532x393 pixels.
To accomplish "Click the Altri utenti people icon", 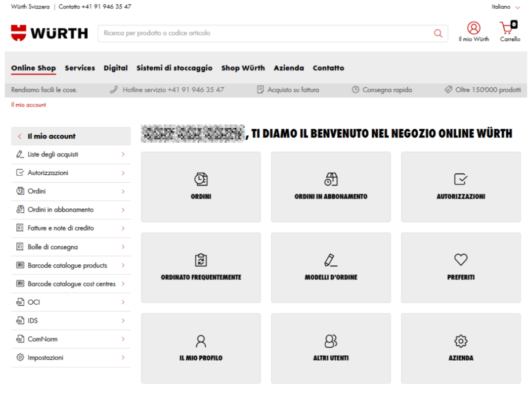I will [x=331, y=341].
